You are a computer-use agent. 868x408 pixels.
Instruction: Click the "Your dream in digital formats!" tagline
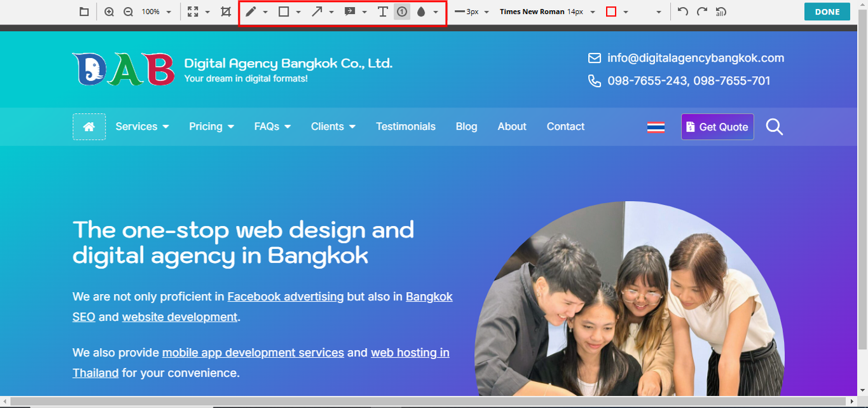point(246,78)
